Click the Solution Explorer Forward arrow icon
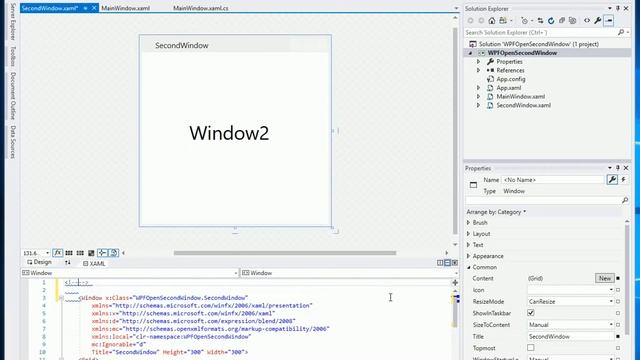The height and width of the screenshot is (360, 640). 481,20
